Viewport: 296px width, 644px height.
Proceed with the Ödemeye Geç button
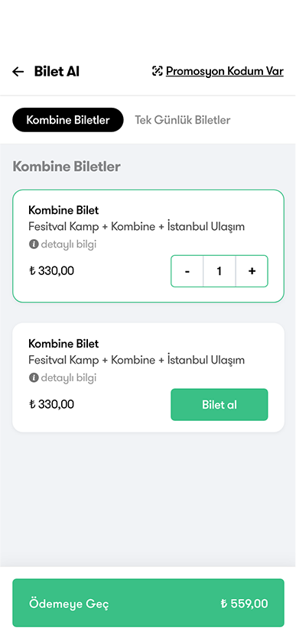coord(148,603)
